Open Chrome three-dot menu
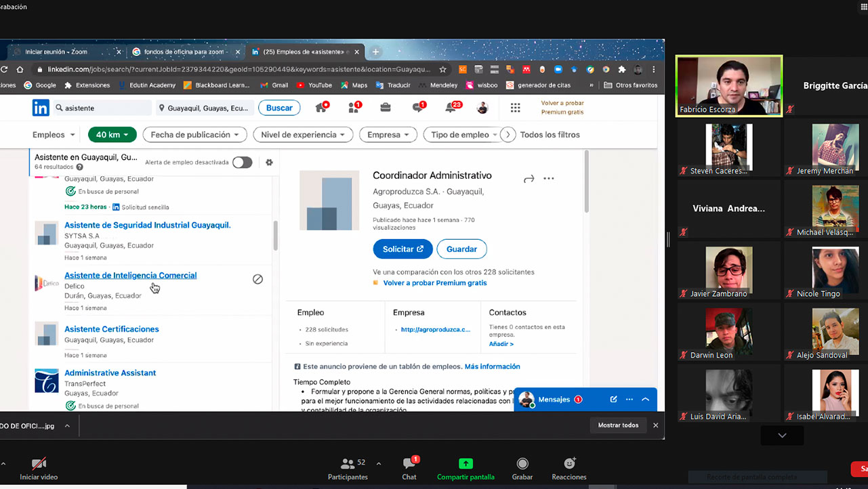The image size is (868, 489). (654, 69)
